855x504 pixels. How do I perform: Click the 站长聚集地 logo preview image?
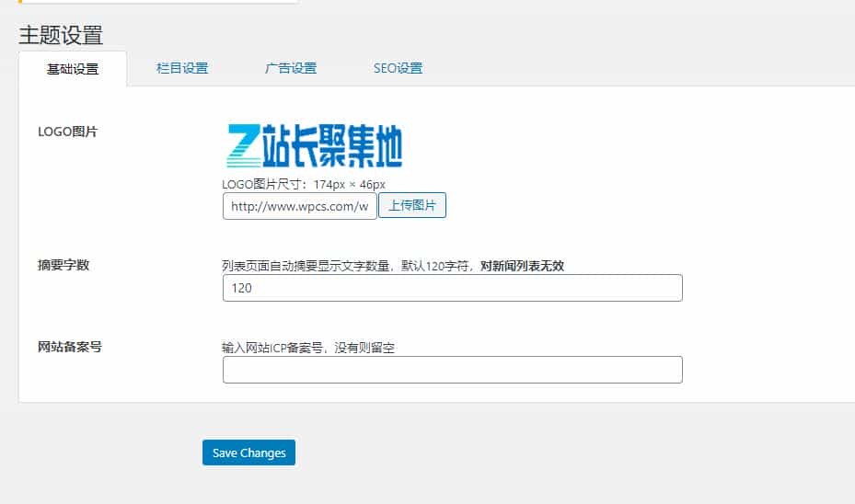(x=315, y=145)
